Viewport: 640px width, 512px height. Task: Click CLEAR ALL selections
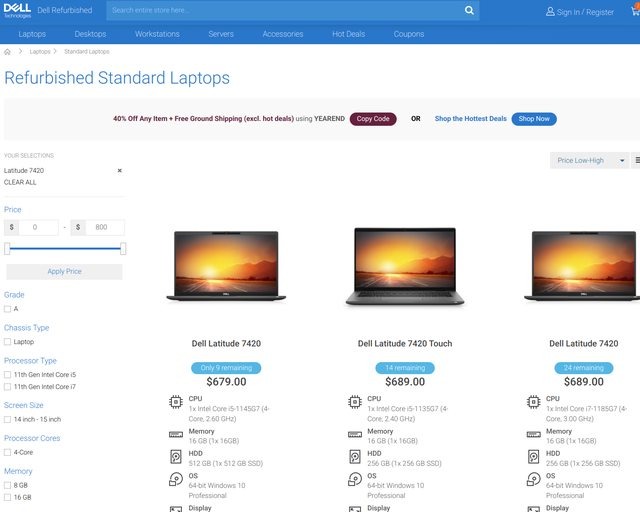click(x=20, y=183)
